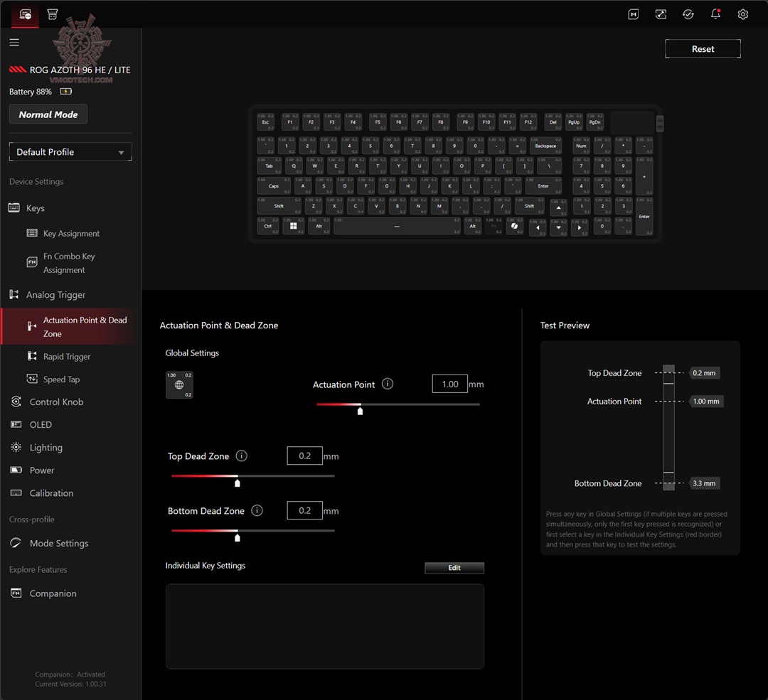Click the Bottom Dead Zone value field

click(x=304, y=510)
